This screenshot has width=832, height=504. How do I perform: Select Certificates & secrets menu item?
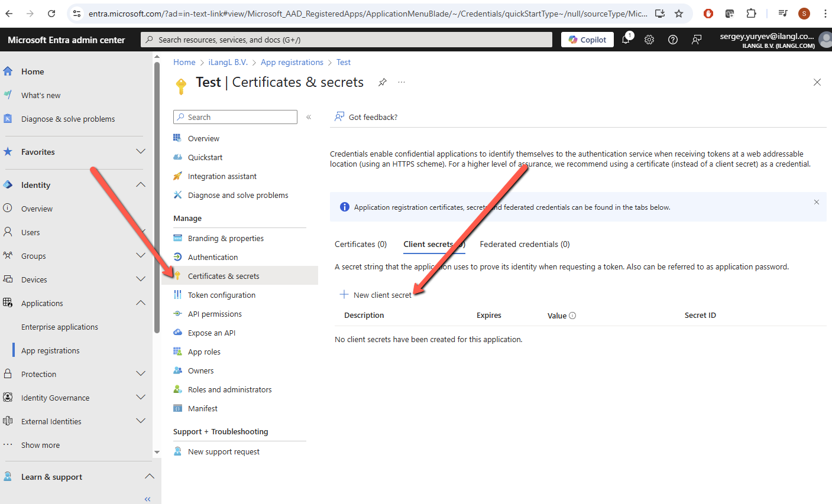pyautogui.click(x=239, y=276)
